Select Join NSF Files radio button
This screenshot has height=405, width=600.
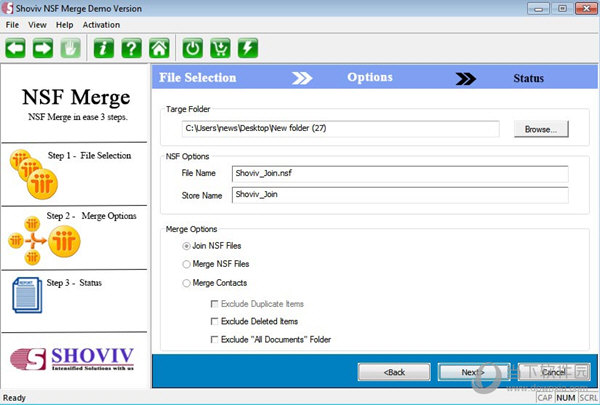point(186,246)
